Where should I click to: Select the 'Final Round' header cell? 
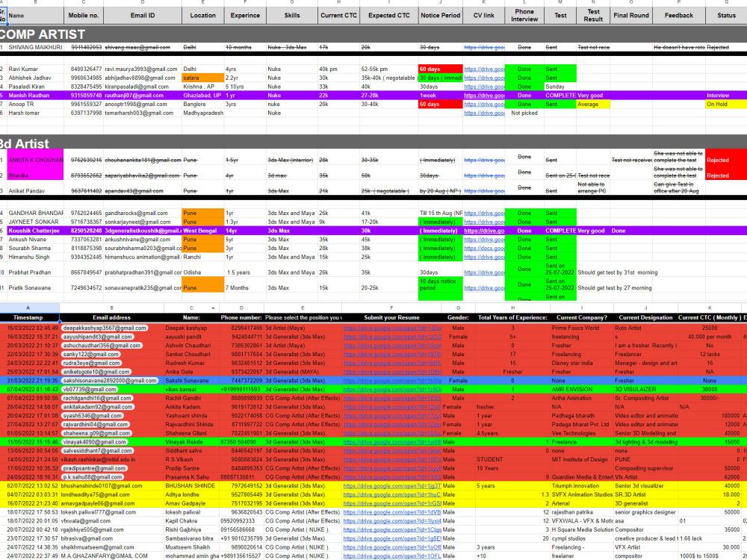click(x=631, y=15)
